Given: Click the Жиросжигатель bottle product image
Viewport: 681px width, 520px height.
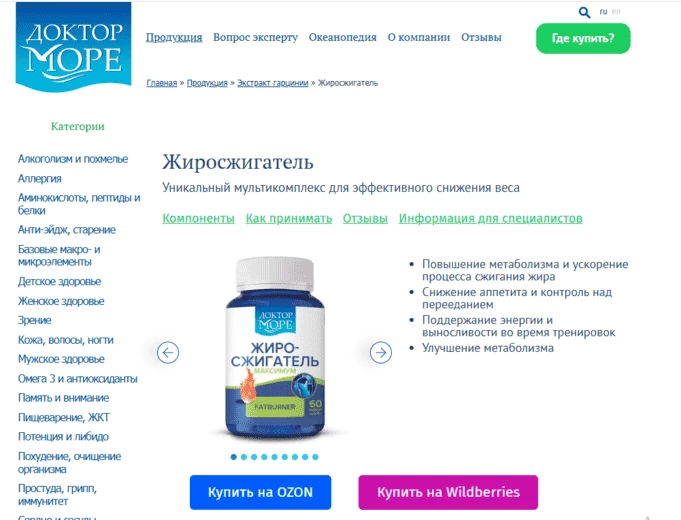Looking at the screenshot, I should click(x=275, y=348).
